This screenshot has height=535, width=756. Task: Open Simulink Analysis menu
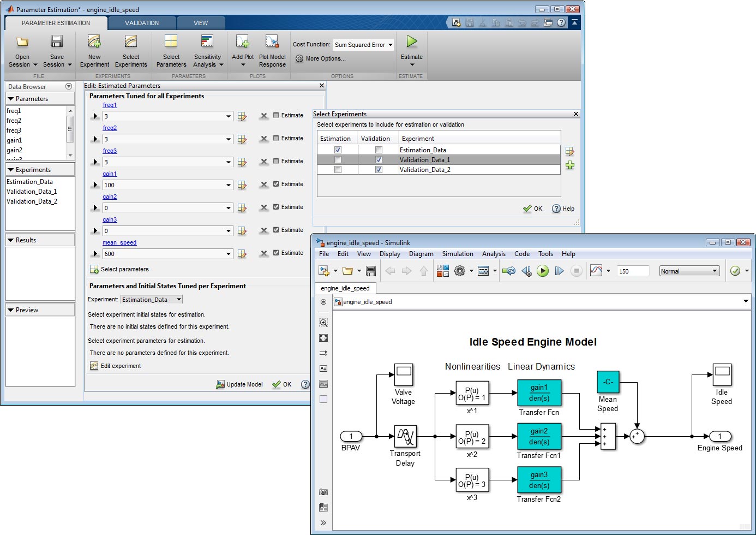pyautogui.click(x=494, y=254)
